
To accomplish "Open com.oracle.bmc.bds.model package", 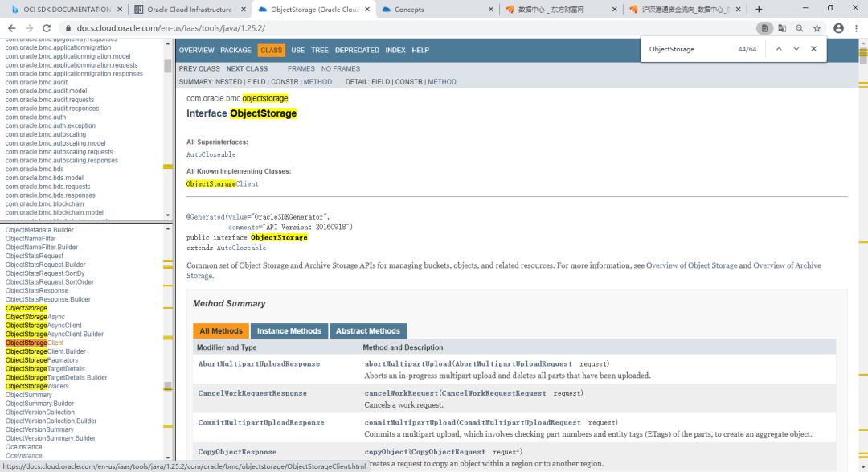I will (44, 178).
